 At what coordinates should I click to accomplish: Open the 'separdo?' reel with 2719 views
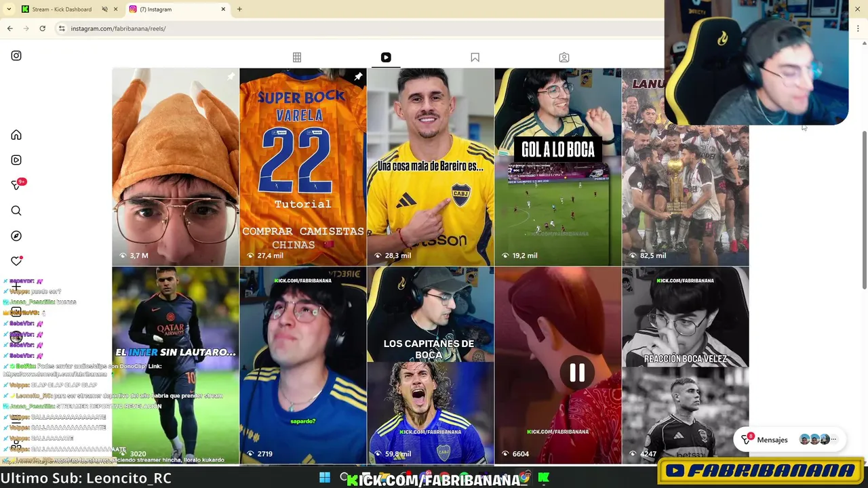(x=303, y=365)
